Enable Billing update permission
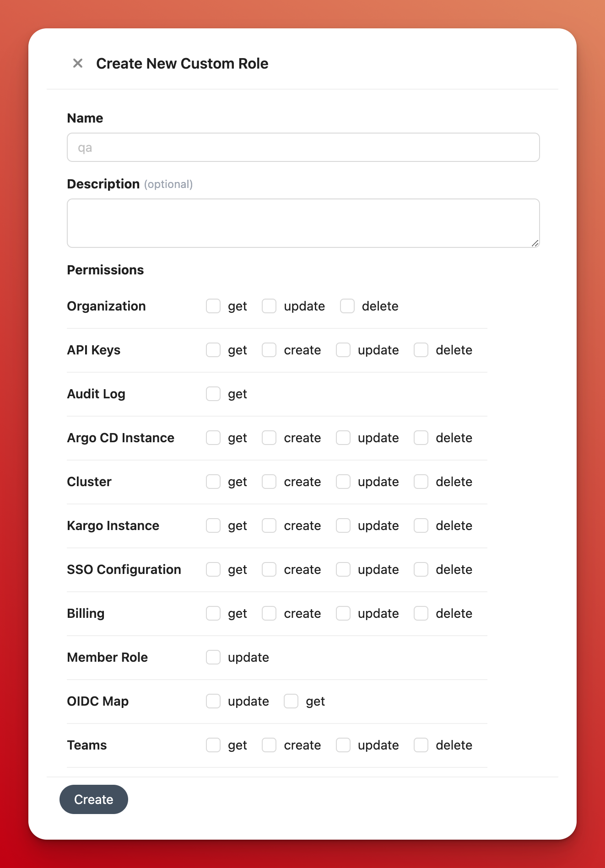The width and height of the screenshot is (605, 868). [343, 613]
